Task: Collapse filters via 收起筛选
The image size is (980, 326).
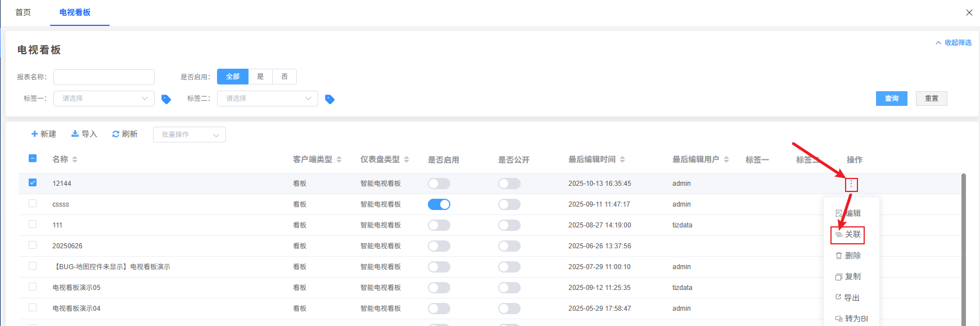Action: (954, 43)
